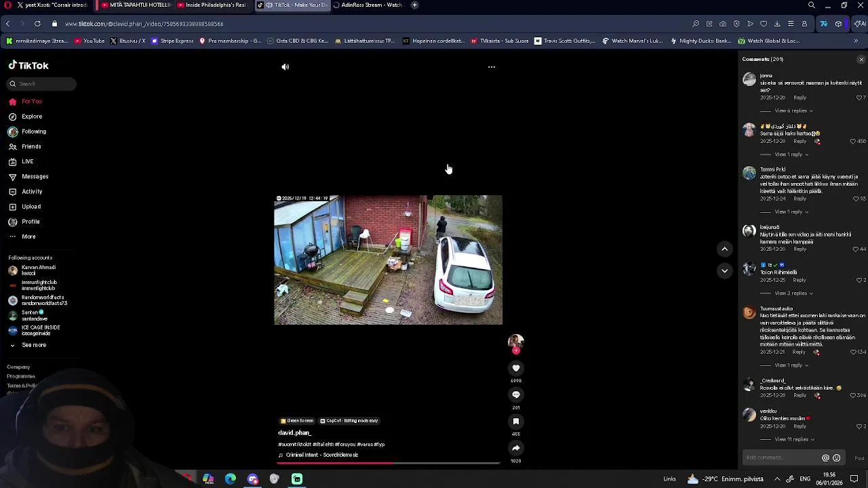868x488 pixels.
Task: Reply to _Credward_'s comment
Action: (800, 395)
